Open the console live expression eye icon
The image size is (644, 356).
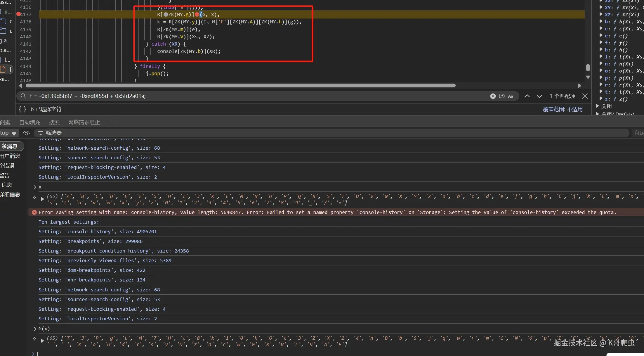(26, 133)
